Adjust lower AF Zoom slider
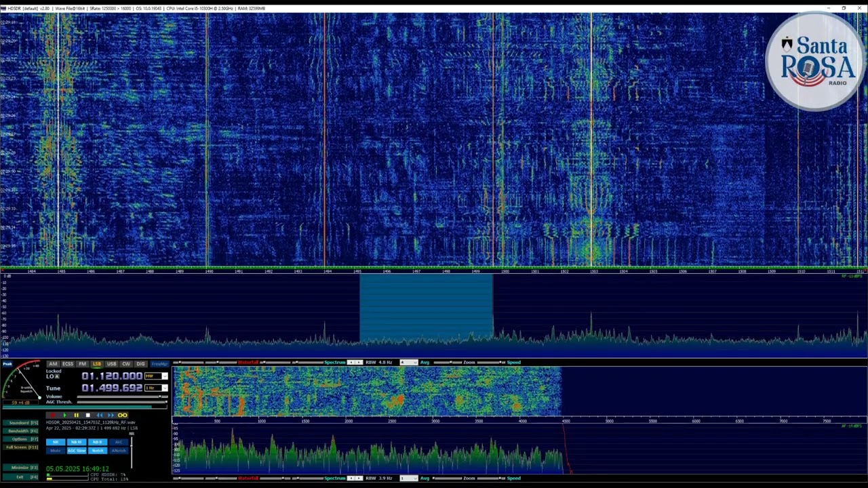The width and height of the screenshot is (868, 488). [448, 479]
